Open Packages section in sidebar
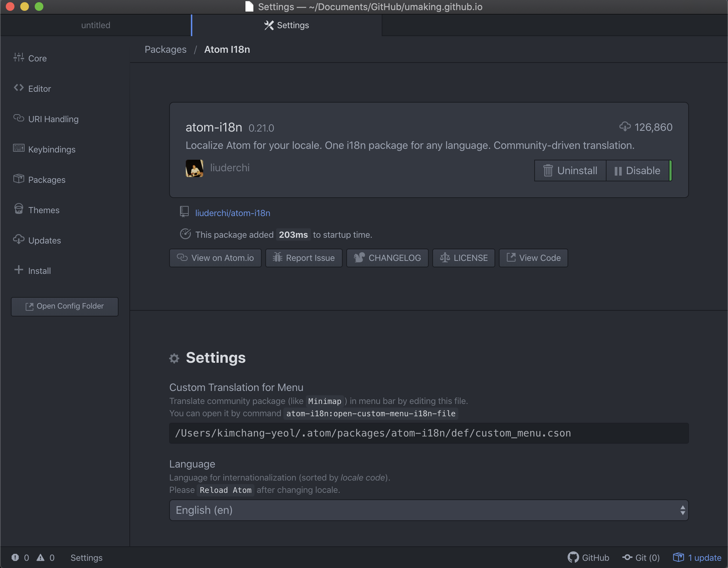This screenshot has width=728, height=568. coord(47,180)
